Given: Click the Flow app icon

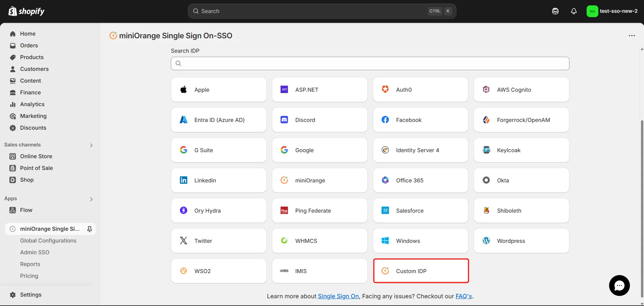Looking at the screenshot, I should [13, 210].
